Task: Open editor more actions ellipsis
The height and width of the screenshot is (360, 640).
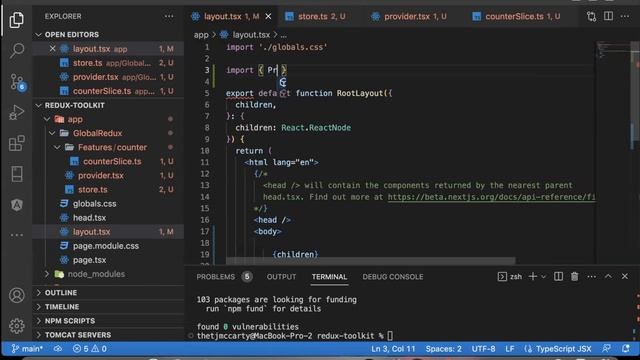Action: (625, 16)
